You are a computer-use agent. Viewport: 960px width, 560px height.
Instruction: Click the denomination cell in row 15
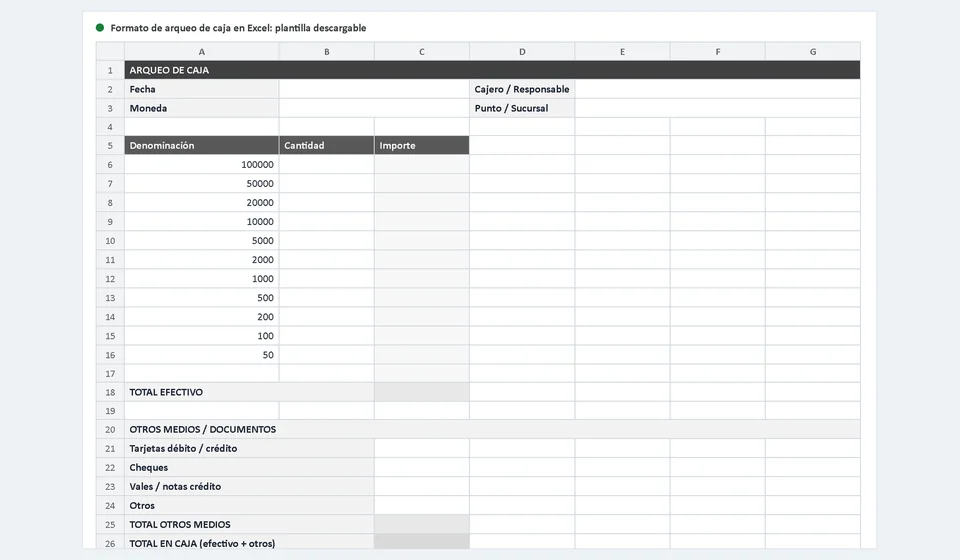click(201, 335)
